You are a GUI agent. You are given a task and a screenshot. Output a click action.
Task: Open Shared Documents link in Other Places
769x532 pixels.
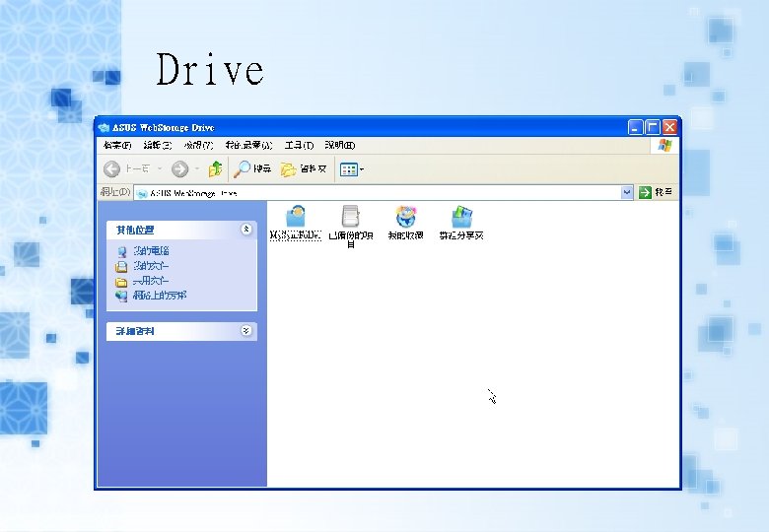coord(142,281)
